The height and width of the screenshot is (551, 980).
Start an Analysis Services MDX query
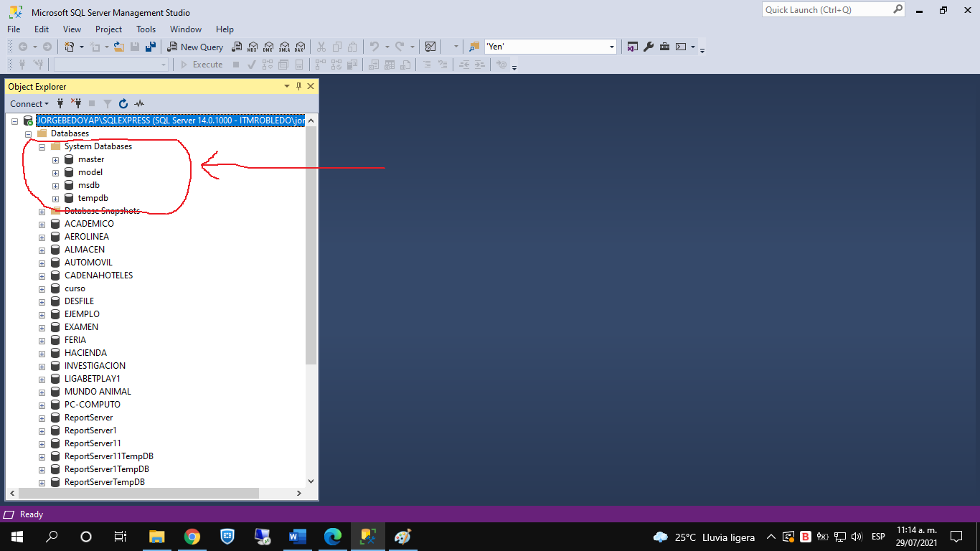point(253,47)
